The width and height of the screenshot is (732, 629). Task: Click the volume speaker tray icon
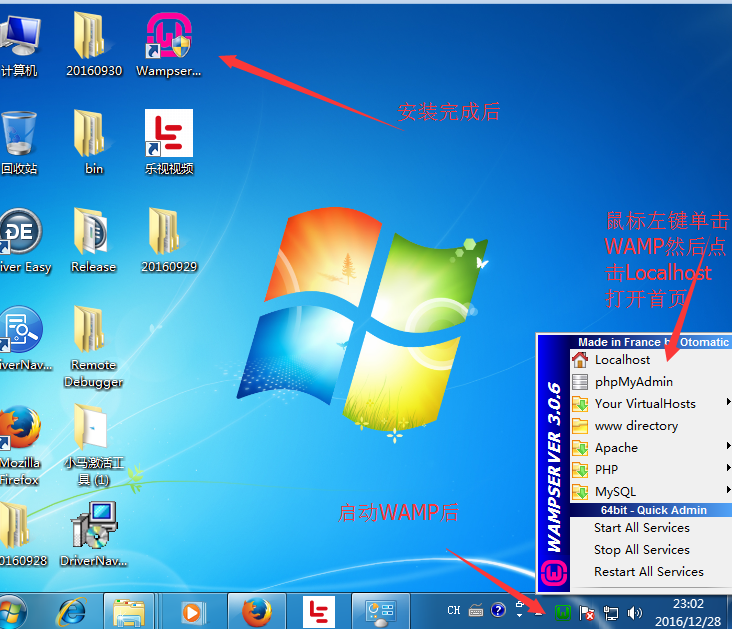(635, 612)
